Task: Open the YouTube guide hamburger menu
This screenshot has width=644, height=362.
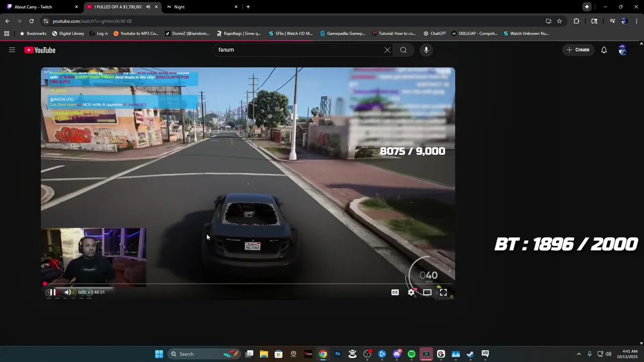Action: coord(12,50)
